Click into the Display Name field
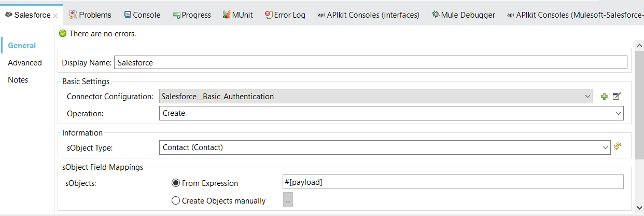This screenshot has height=216, width=644. point(370,63)
